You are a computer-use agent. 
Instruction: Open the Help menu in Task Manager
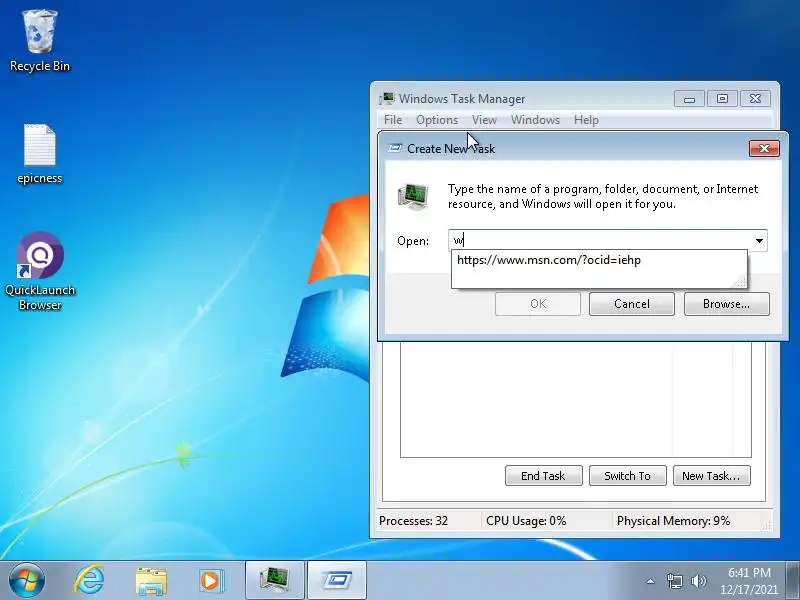pyautogui.click(x=586, y=120)
